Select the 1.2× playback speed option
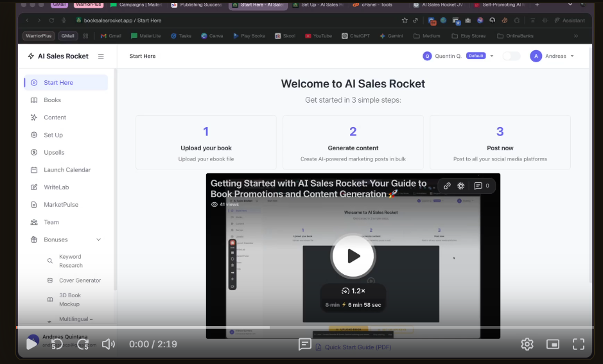This screenshot has width=603, height=364. pyautogui.click(x=353, y=291)
